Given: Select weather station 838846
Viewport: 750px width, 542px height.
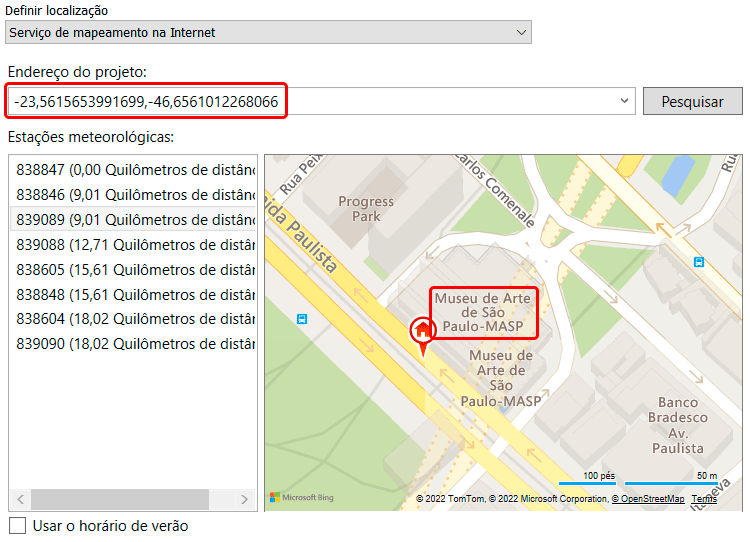Looking at the screenshot, I should [134, 195].
